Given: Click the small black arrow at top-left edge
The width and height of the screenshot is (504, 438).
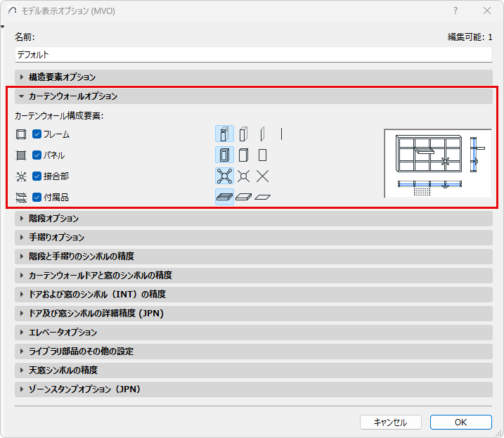Looking at the screenshot, I should click(3, 27).
